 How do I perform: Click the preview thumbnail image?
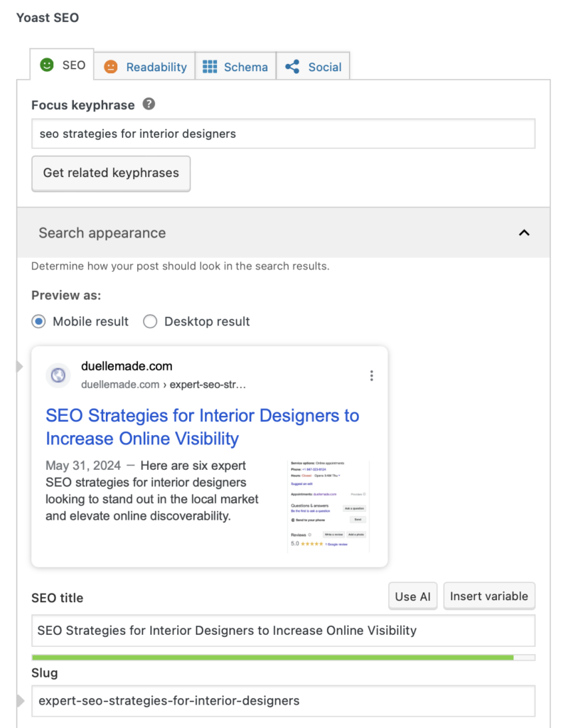tap(328, 506)
